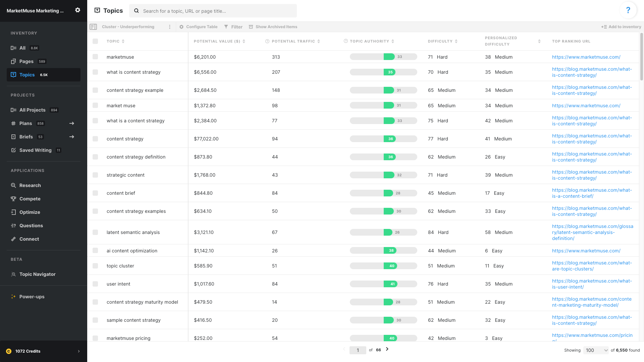644x362 pixels.
Task: Open Plans in the sidebar
Action: [44, 123]
